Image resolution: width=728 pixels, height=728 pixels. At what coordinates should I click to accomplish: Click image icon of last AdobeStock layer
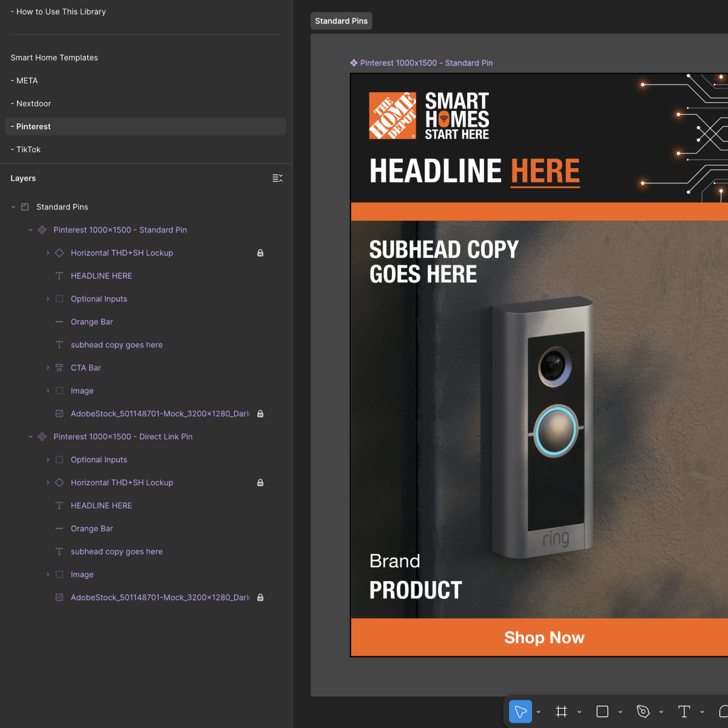(x=59, y=598)
